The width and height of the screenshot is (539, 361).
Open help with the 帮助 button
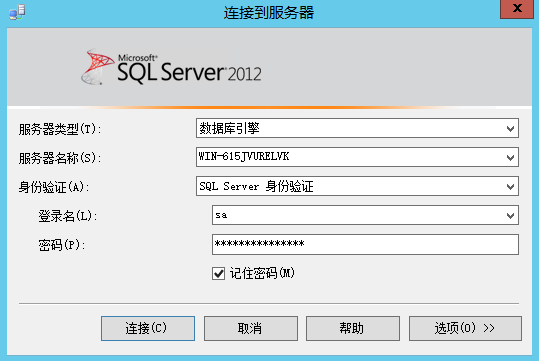point(353,328)
